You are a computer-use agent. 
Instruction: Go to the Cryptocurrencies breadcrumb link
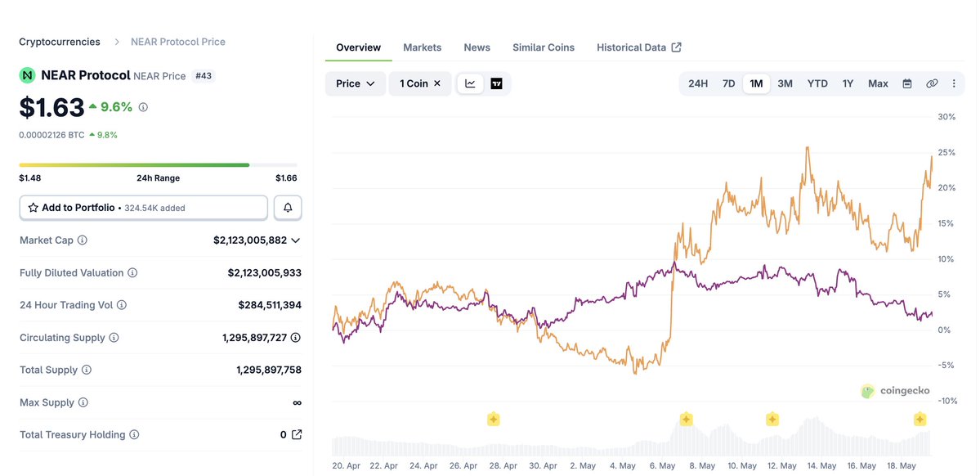[60, 42]
